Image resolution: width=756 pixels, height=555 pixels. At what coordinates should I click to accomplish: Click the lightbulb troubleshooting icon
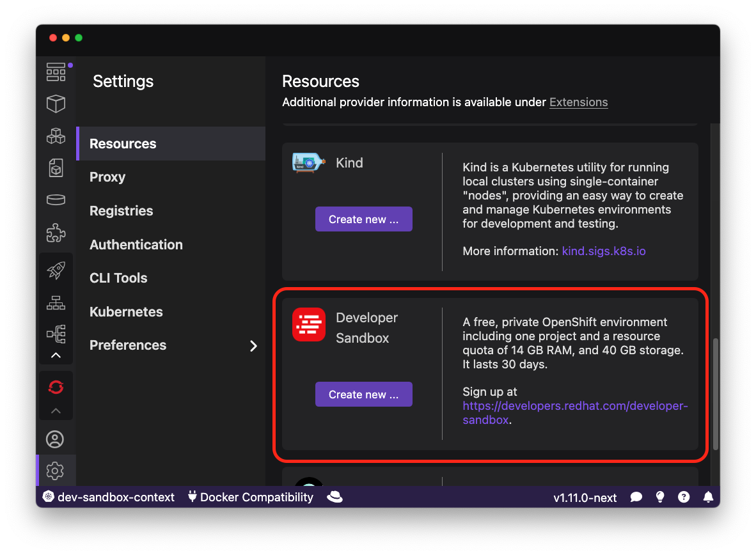(660, 497)
